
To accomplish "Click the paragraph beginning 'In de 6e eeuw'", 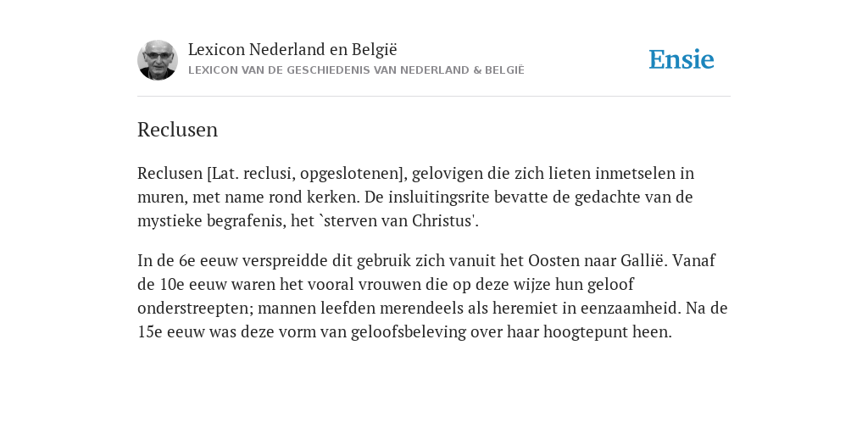I will [432, 296].
